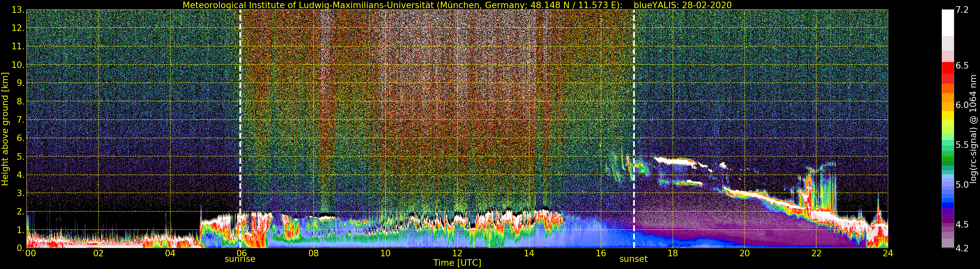Click the '20' tick on the time axis
This screenshot has height=269, width=980.
pyautogui.click(x=745, y=253)
